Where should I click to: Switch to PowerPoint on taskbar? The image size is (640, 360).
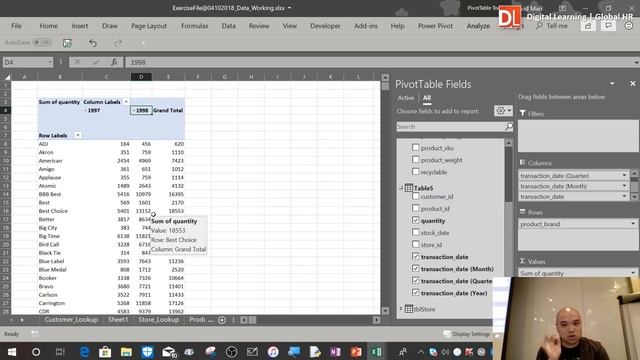click(x=356, y=351)
